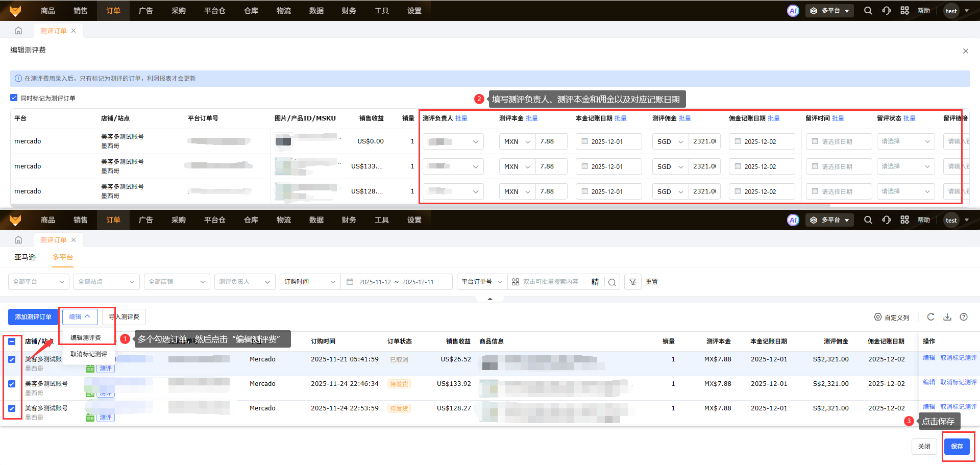Expand the 全部站点 filter dropdown
Viewport: 980px width, 465px height.
pos(107,282)
